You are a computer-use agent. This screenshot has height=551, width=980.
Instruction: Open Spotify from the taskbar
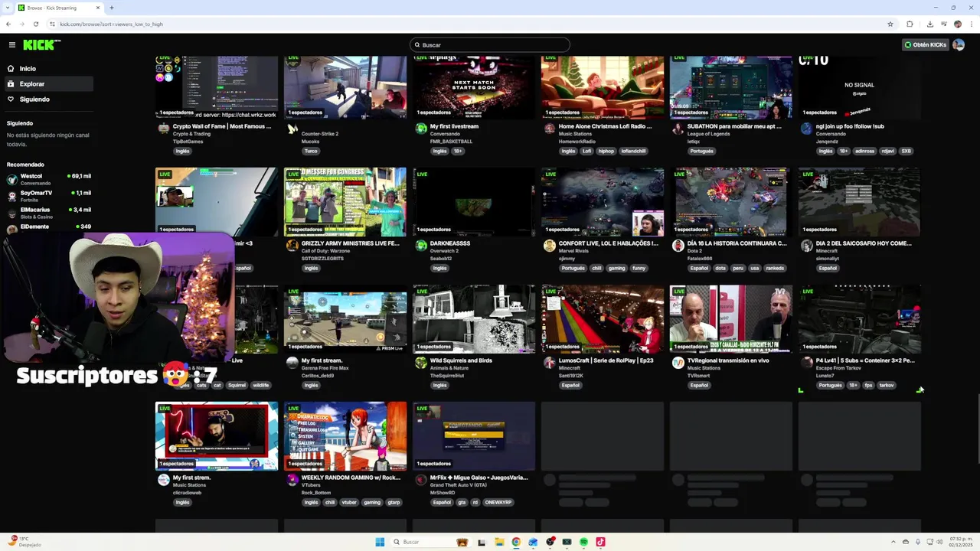(583, 542)
